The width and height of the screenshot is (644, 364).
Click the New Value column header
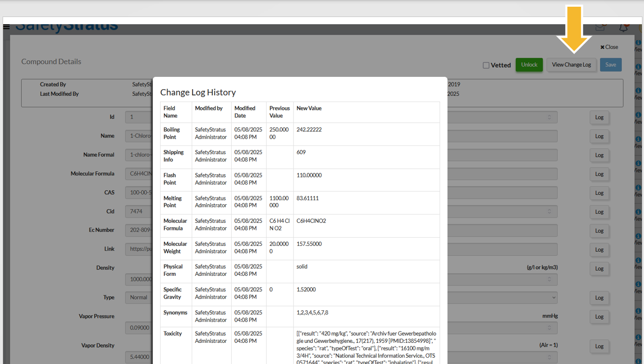point(309,108)
